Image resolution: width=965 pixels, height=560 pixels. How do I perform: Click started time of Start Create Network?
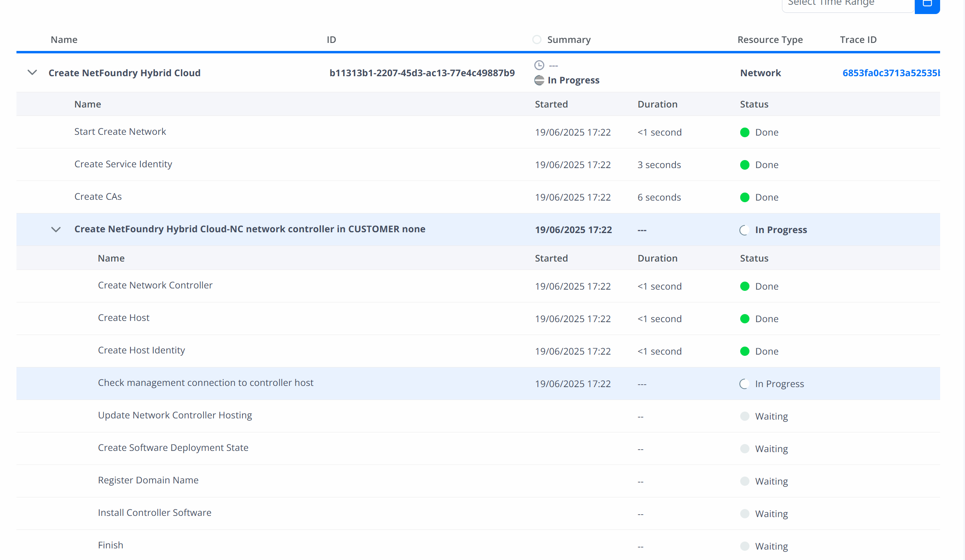(573, 132)
